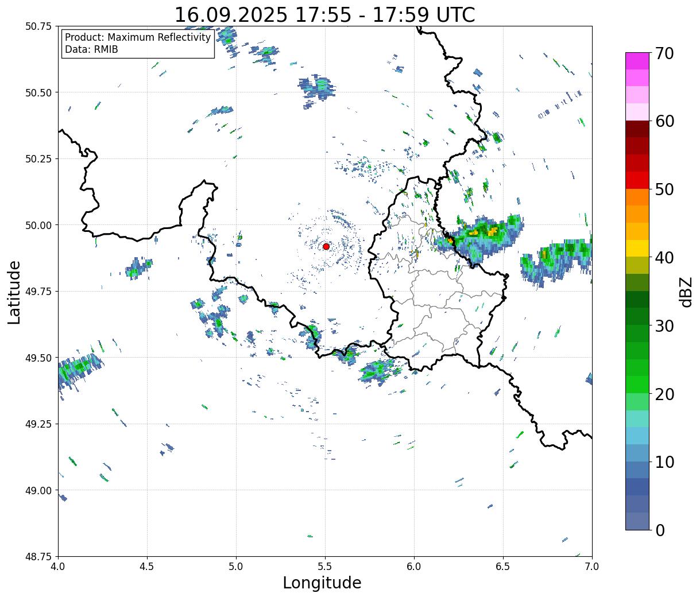700x597 pixels.
Task: Click the red radar location dot
Action: coord(326,246)
